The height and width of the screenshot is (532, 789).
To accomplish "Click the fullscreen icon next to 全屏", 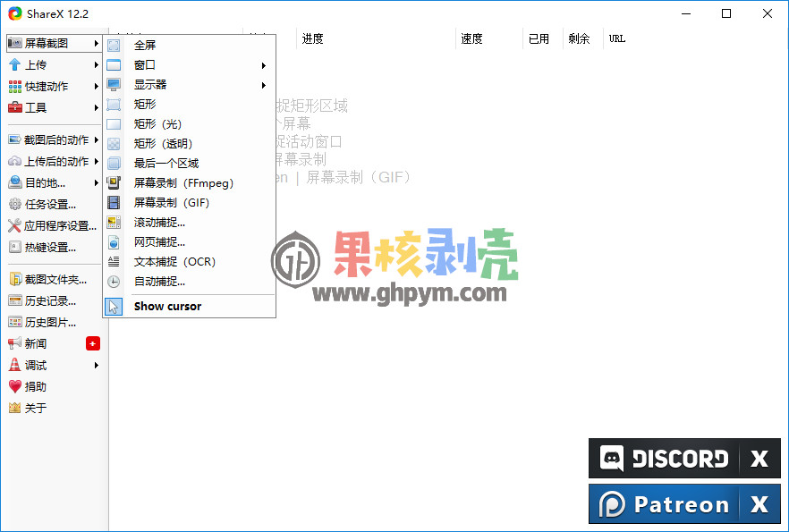I will pyautogui.click(x=114, y=46).
